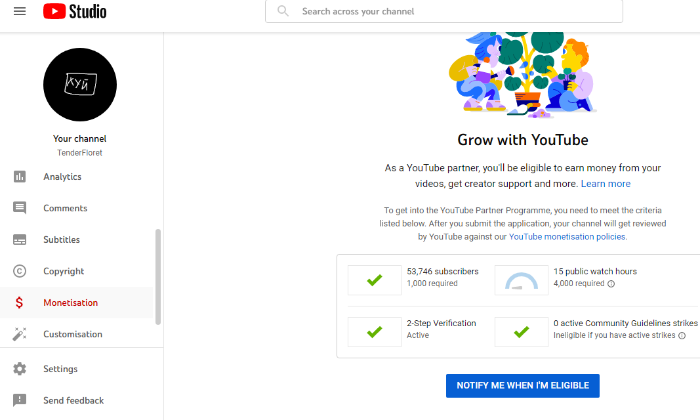
Task: Click the Community Guidelines strikes check mark
Action: [521, 332]
